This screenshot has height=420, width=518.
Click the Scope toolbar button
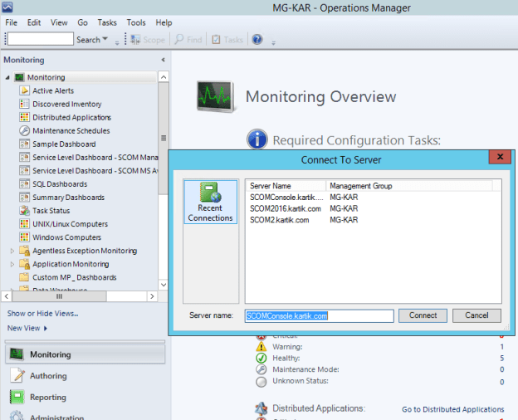148,40
